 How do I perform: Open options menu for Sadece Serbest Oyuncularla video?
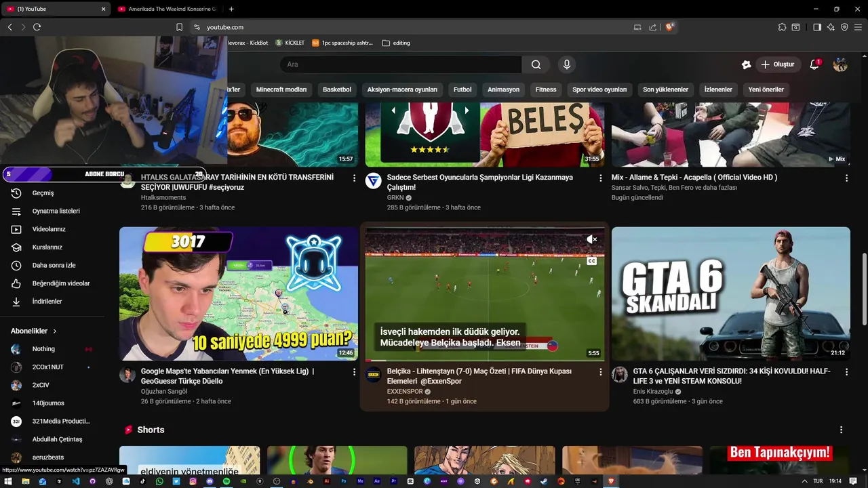pos(600,178)
